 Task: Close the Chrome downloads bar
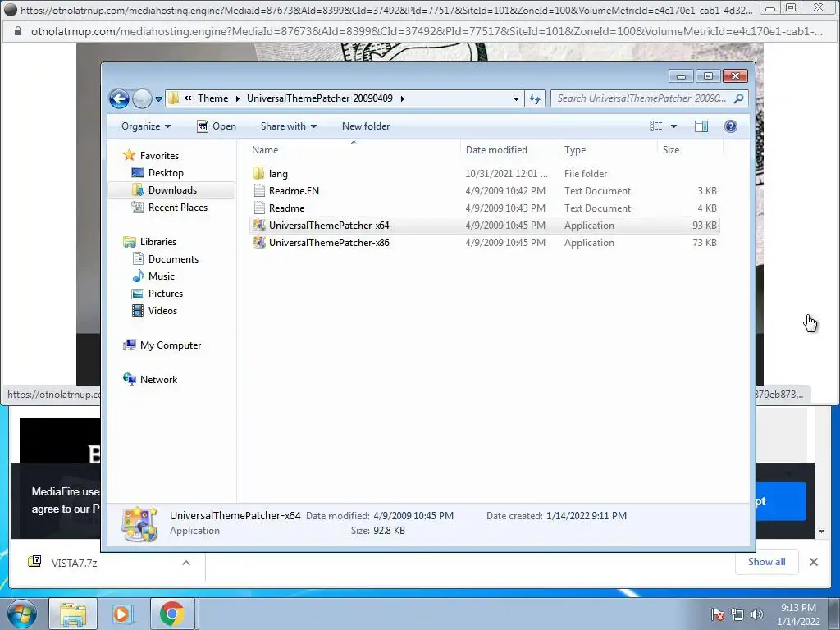point(813,562)
